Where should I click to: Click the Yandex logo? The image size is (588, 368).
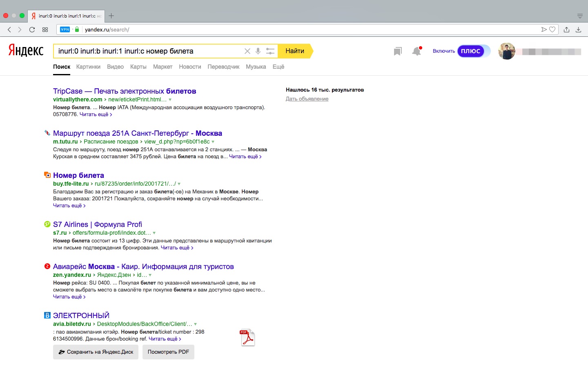(26, 50)
